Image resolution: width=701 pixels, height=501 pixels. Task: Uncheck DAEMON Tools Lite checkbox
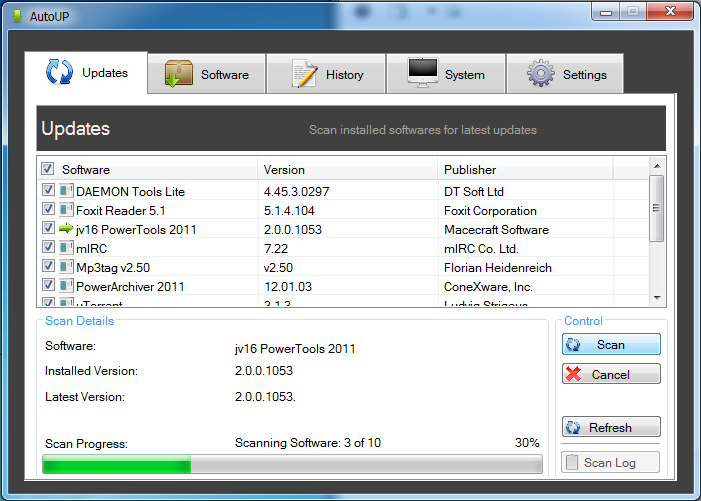point(48,190)
